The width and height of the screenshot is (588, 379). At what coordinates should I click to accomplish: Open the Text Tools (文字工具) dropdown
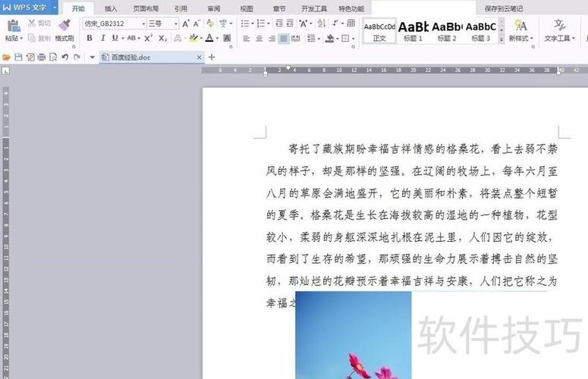[x=559, y=38]
